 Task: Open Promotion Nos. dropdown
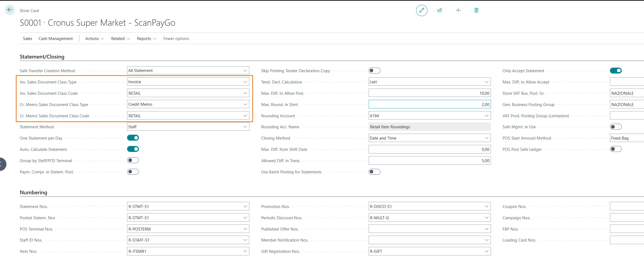click(487, 206)
